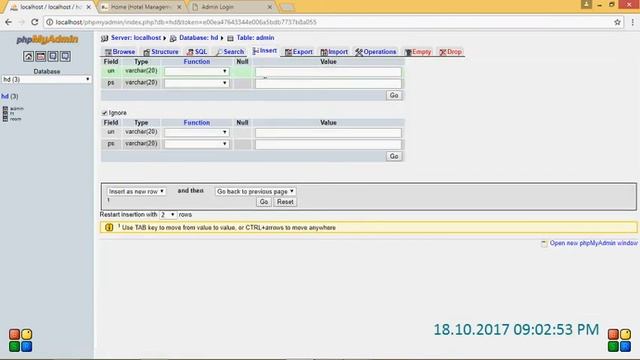Close the localhost phpMyAdmin browser tab
This screenshot has width=640, height=360.
89,7
